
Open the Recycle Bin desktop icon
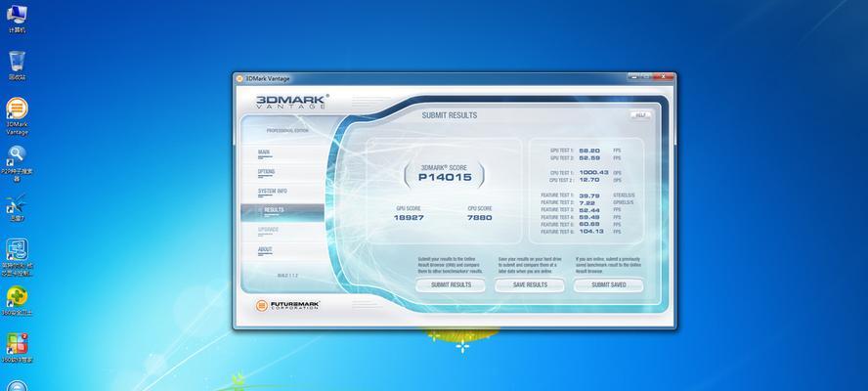(17, 65)
